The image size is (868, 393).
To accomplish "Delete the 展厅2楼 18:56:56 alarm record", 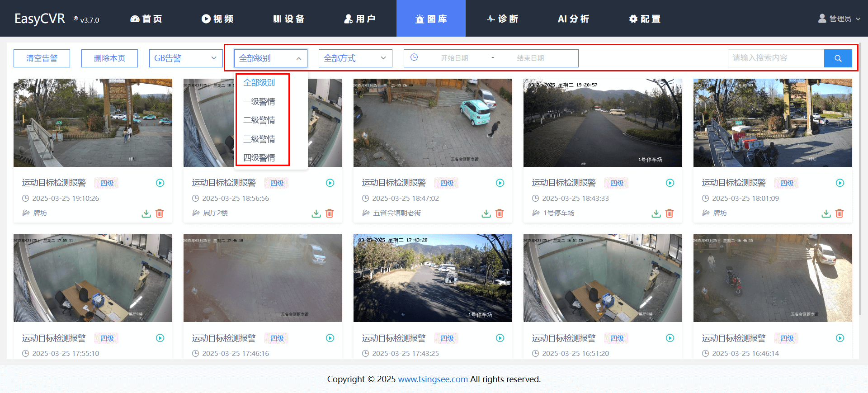I will (x=330, y=213).
